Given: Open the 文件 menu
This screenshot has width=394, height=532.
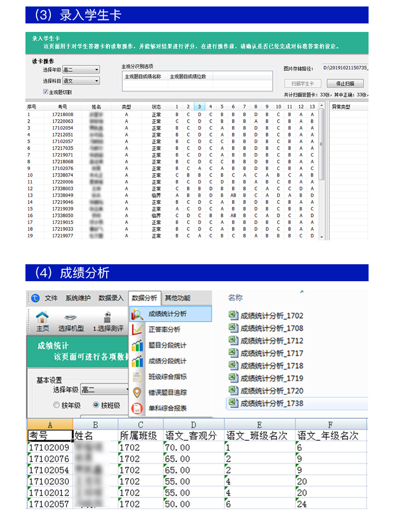Looking at the screenshot, I should pyautogui.click(x=51, y=298).
